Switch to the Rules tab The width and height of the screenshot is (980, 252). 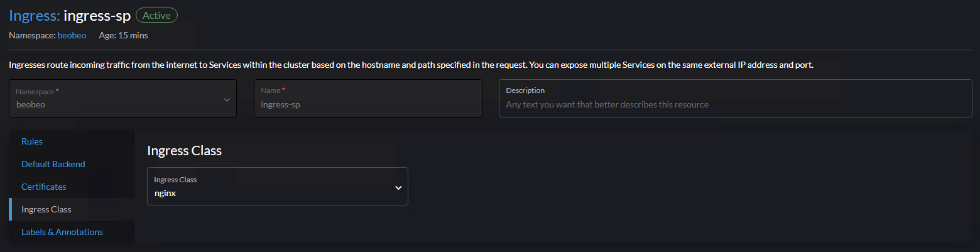click(x=32, y=141)
